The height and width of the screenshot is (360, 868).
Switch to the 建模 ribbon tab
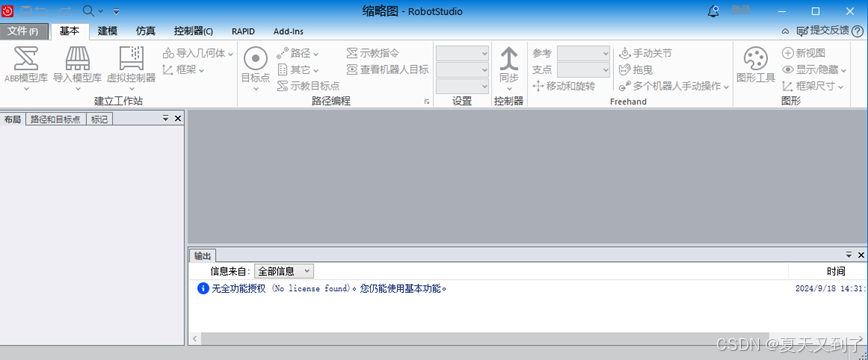[x=107, y=32]
